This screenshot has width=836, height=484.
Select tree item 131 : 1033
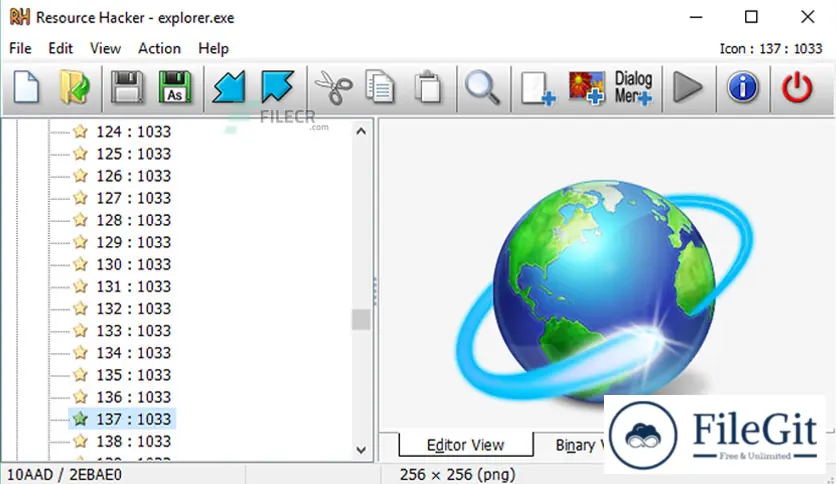click(133, 286)
